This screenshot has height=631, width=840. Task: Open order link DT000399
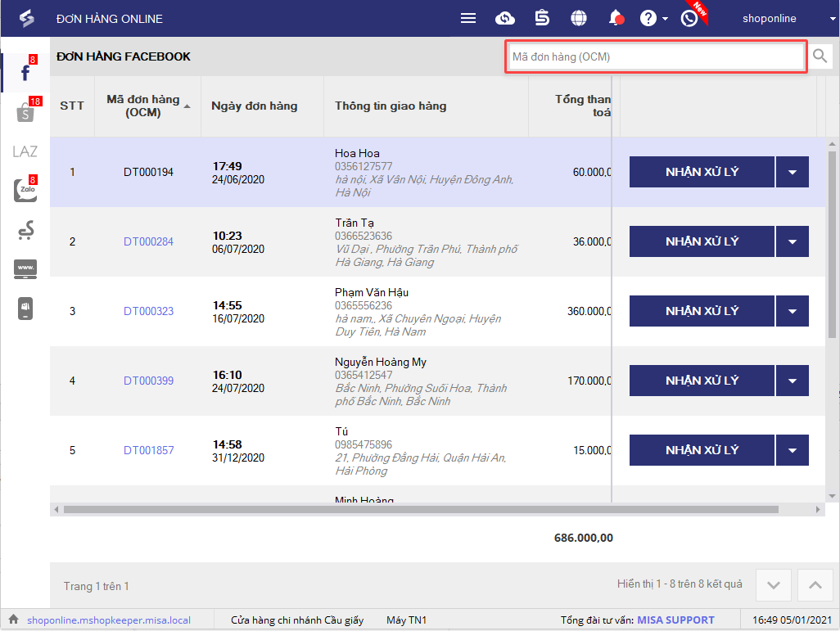click(148, 381)
